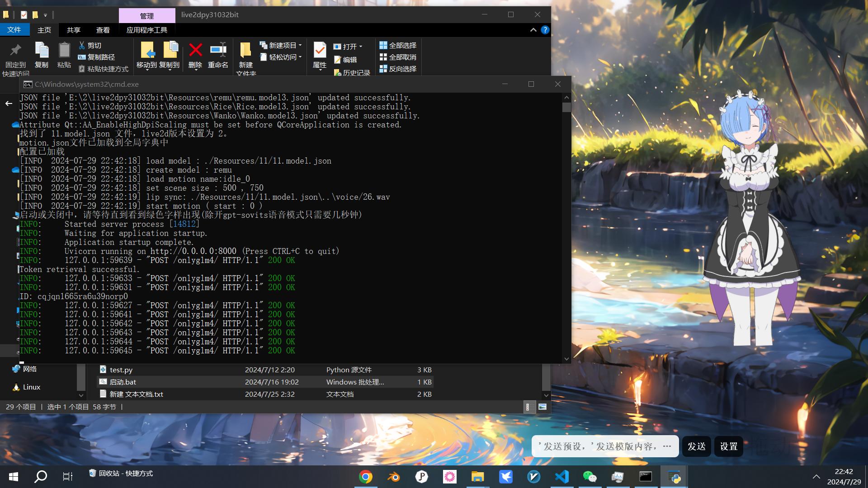Switch to the Home (主页) tab
The height and width of the screenshot is (488, 868).
point(44,30)
